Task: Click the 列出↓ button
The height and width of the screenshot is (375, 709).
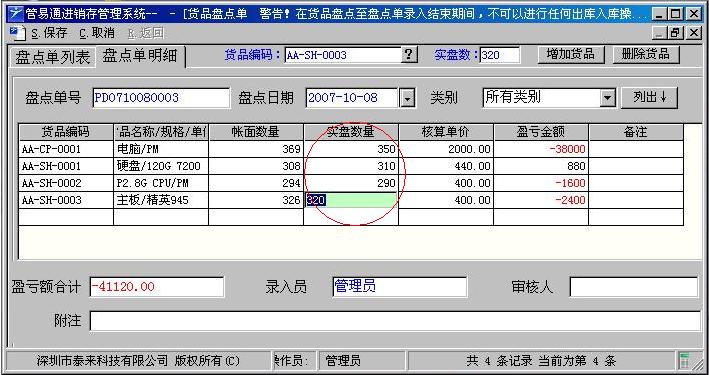Action: pos(649,97)
